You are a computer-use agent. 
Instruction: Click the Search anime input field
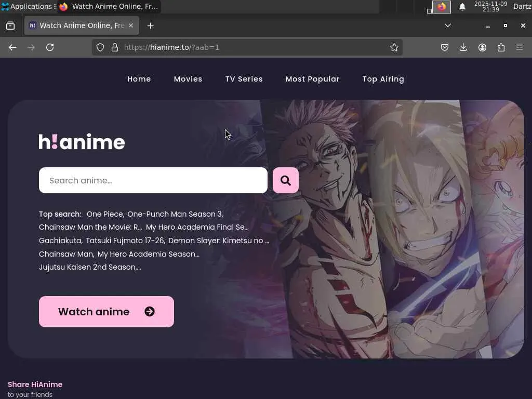[x=153, y=180]
